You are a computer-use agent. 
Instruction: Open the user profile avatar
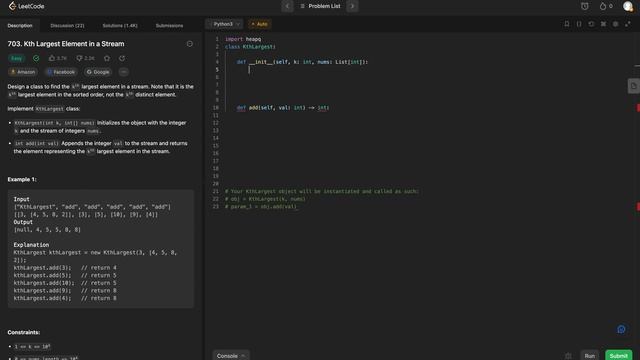point(628,6)
